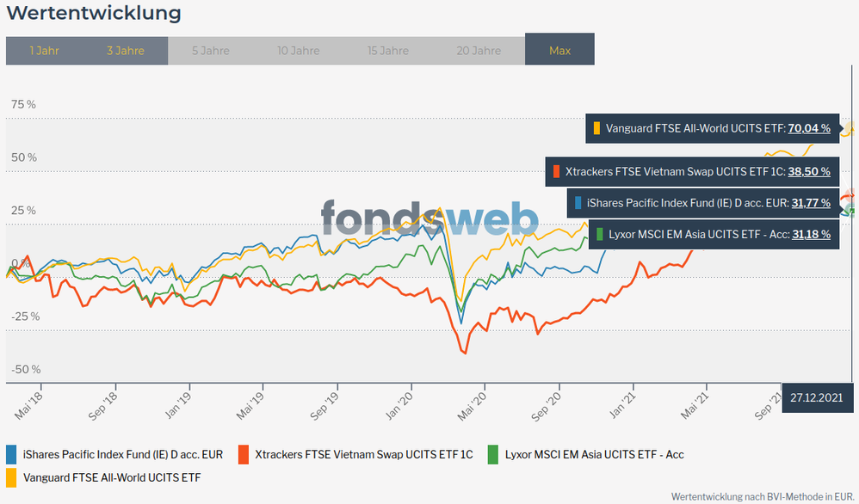Select the 3 Jahre time range tab
This screenshot has width=859, height=504.
coord(126,51)
